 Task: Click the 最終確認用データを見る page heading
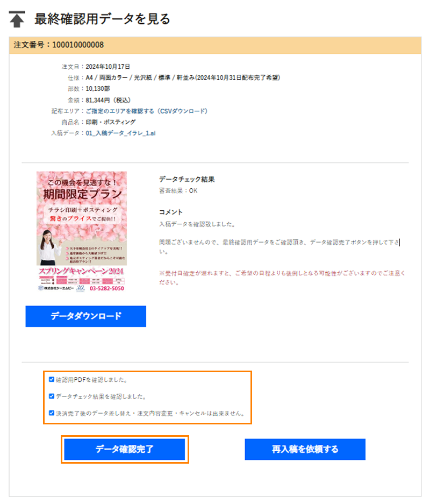102,19
